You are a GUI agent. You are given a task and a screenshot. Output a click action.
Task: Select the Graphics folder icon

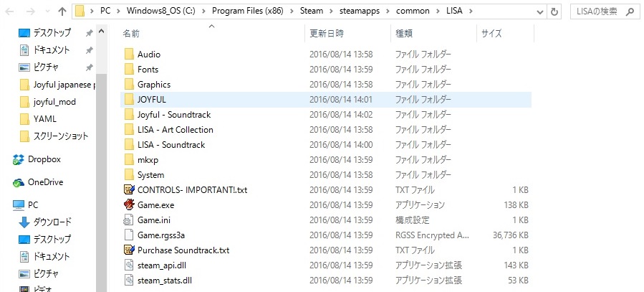coord(129,85)
